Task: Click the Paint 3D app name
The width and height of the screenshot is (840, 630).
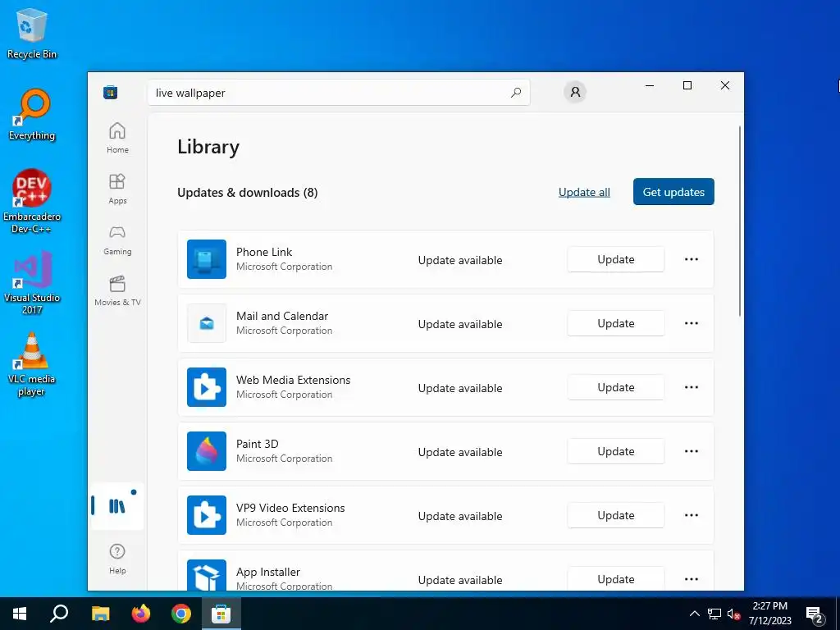Action: coord(257,444)
